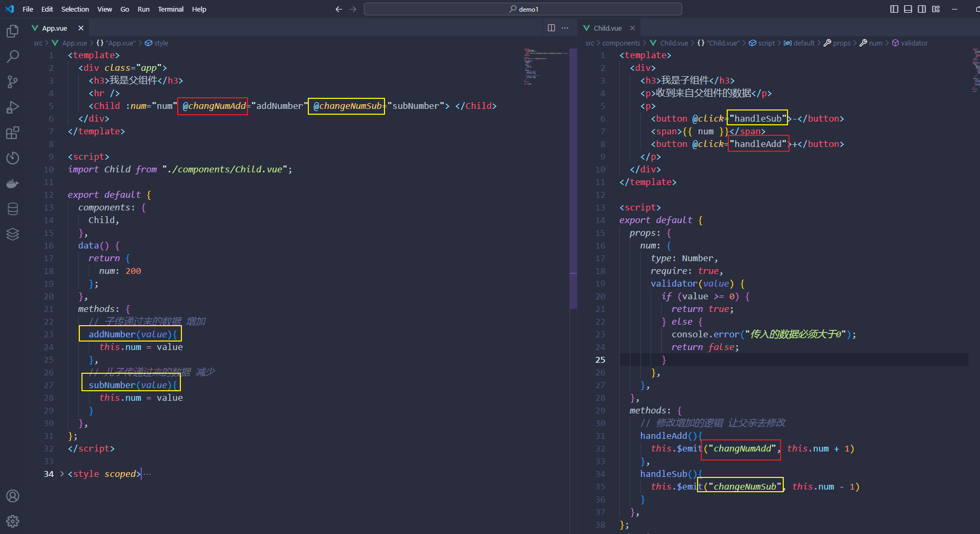Click the demo1 command center search box
The image size is (980, 534).
click(x=523, y=9)
